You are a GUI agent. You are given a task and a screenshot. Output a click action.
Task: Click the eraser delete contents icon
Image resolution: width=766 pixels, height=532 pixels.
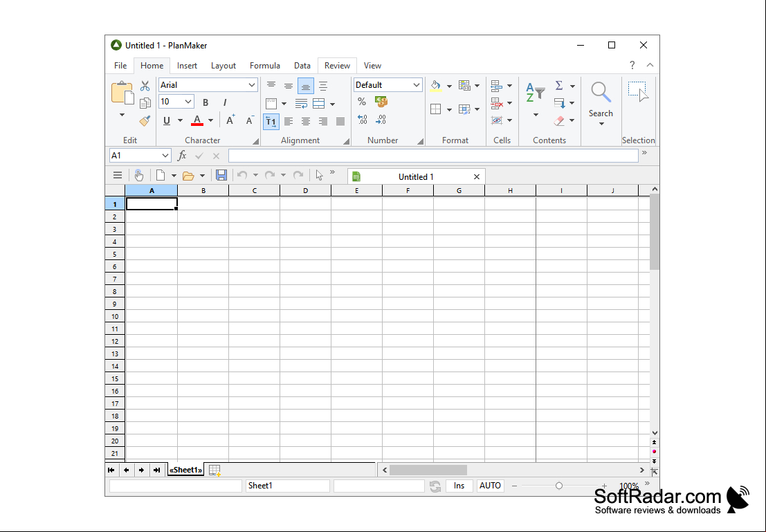click(x=559, y=120)
